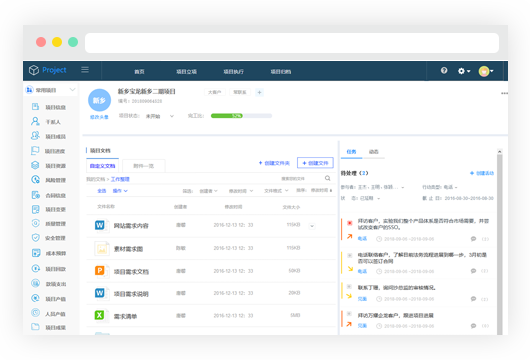Open the user avatar menu

[x=486, y=71]
